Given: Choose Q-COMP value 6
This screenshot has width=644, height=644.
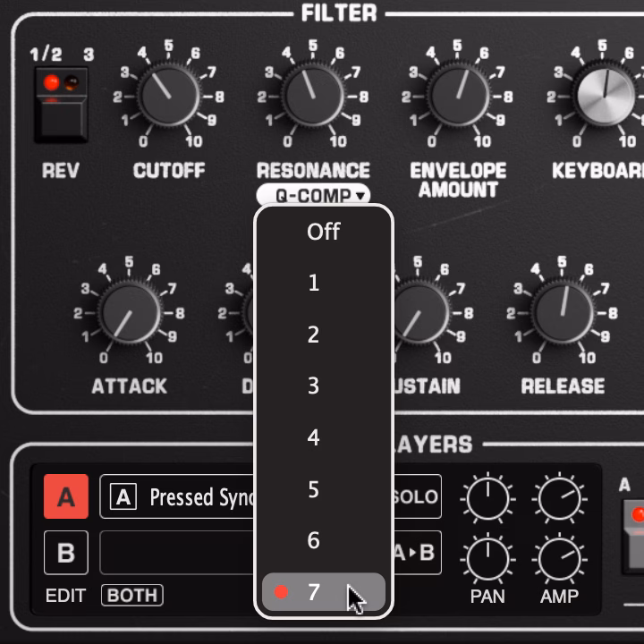Looking at the screenshot, I should click(x=324, y=540).
